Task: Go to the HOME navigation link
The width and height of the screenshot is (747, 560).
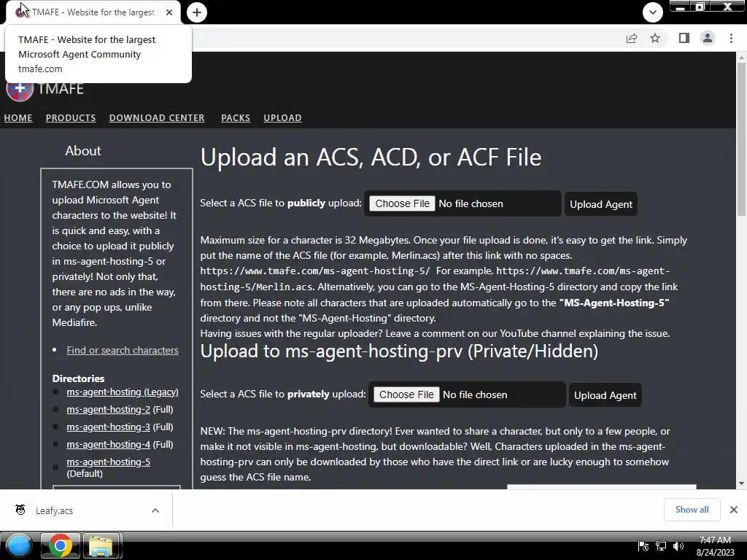Action: point(18,117)
